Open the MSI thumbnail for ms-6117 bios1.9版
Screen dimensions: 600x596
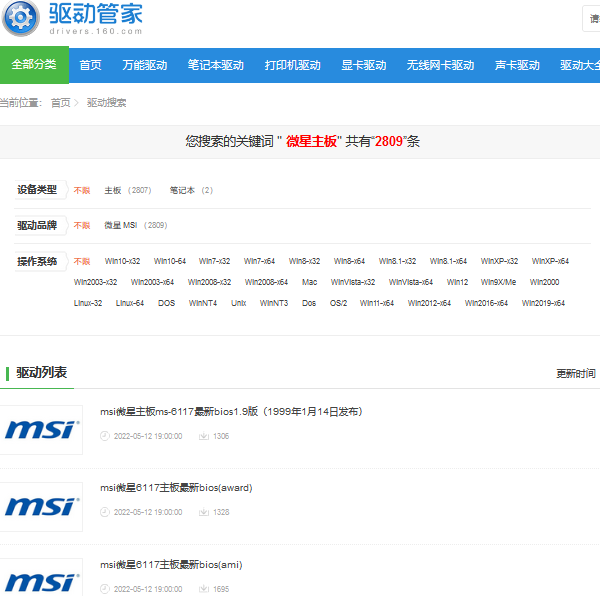click(41, 430)
